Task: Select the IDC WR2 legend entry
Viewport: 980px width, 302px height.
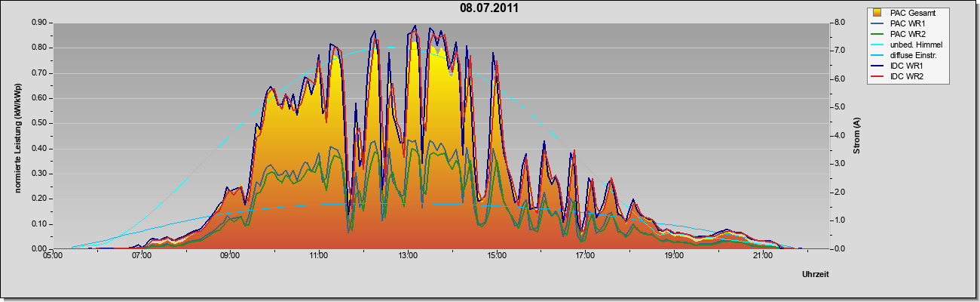Action: click(x=905, y=77)
